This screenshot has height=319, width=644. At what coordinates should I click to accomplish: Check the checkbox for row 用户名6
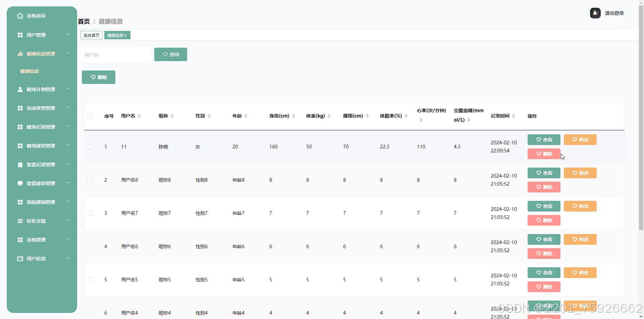(x=90, y=246)
